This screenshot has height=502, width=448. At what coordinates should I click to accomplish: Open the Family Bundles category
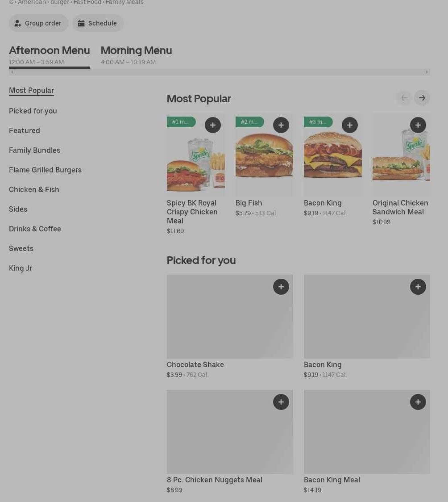point(34,150)
